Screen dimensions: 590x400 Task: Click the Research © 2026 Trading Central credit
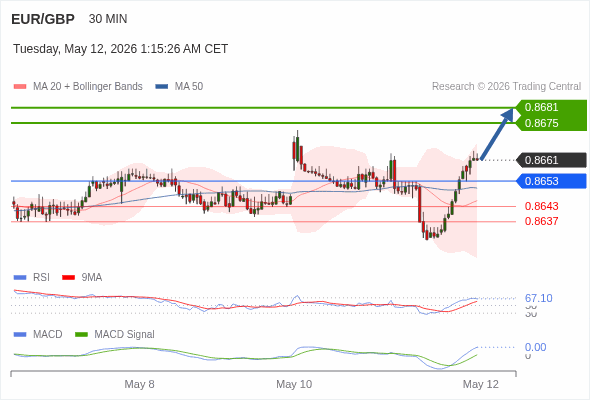click(506, 87)
